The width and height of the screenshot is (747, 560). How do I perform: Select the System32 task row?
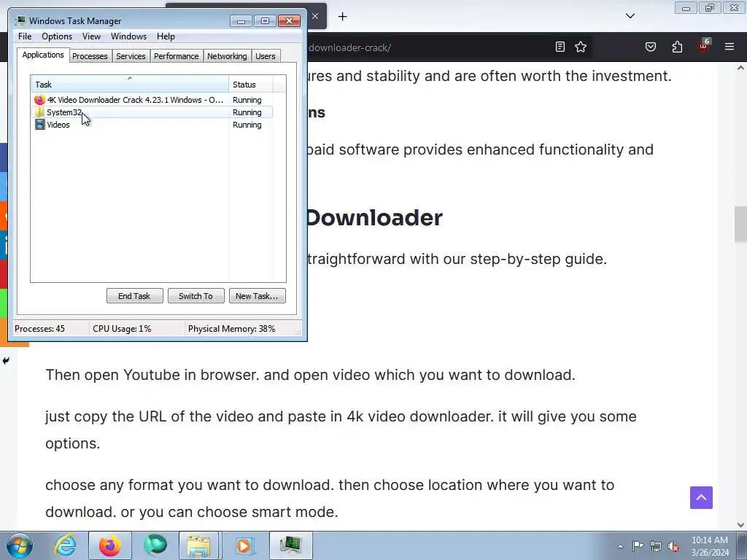[152, 112]
